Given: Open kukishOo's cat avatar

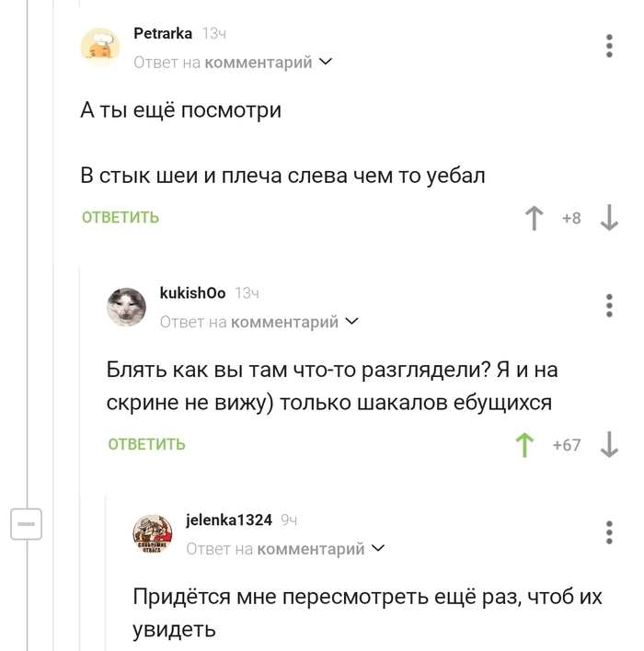Looking at the screenshot, I should (x=126, y=306).
